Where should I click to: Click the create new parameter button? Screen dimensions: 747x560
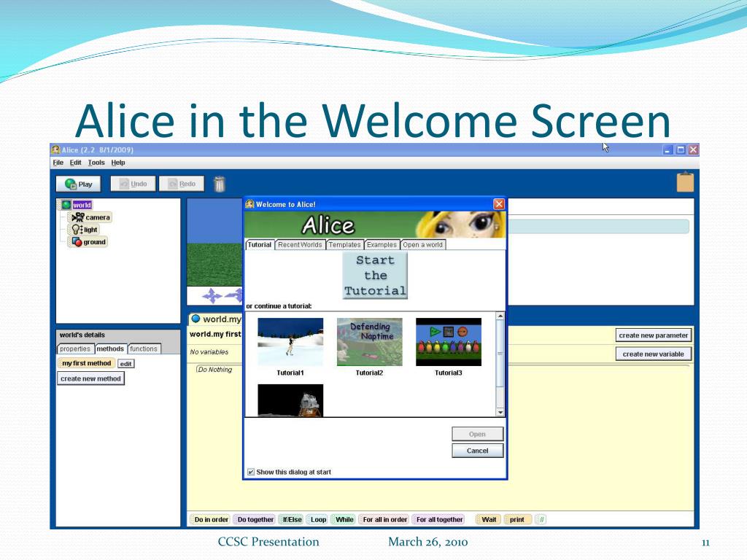653,335
